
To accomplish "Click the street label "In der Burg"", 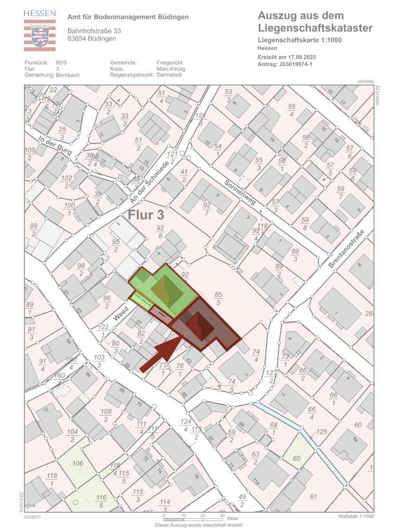I will click(55, 145).
